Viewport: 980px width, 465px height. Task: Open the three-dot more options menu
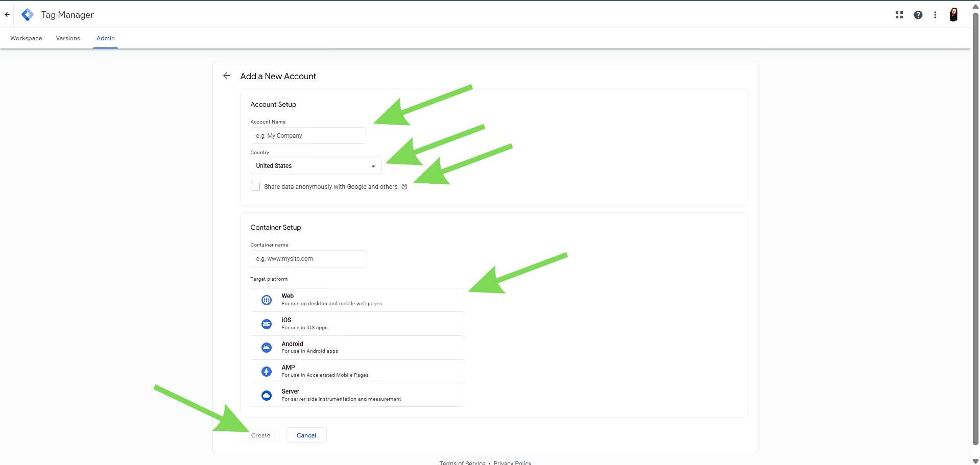935,15
